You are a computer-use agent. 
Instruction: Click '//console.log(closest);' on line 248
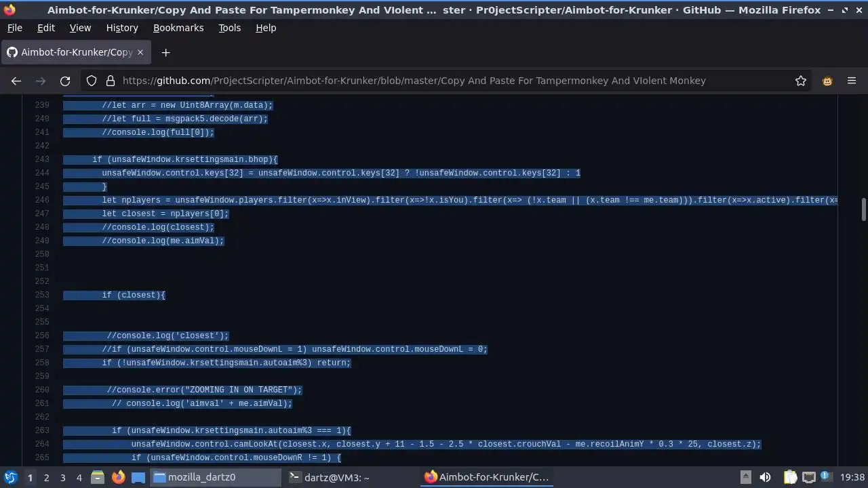pyautogui.click(x=158, y=227)
